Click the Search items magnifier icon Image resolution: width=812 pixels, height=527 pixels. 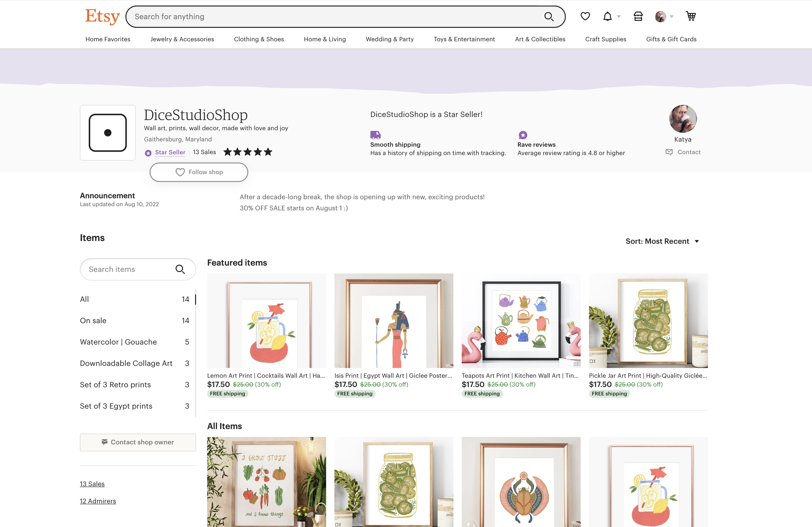(x=180, y=269)
